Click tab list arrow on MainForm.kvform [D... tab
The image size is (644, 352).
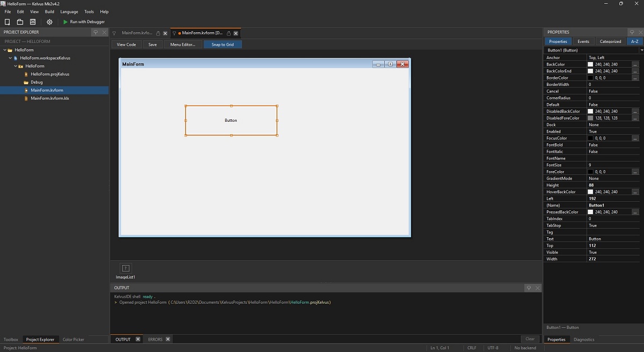[174, 33]
